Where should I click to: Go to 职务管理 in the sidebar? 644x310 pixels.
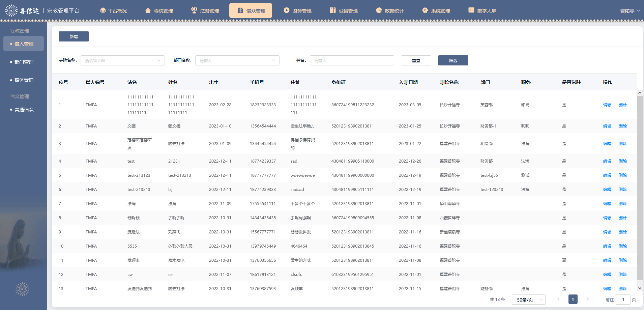pos(24,80)
